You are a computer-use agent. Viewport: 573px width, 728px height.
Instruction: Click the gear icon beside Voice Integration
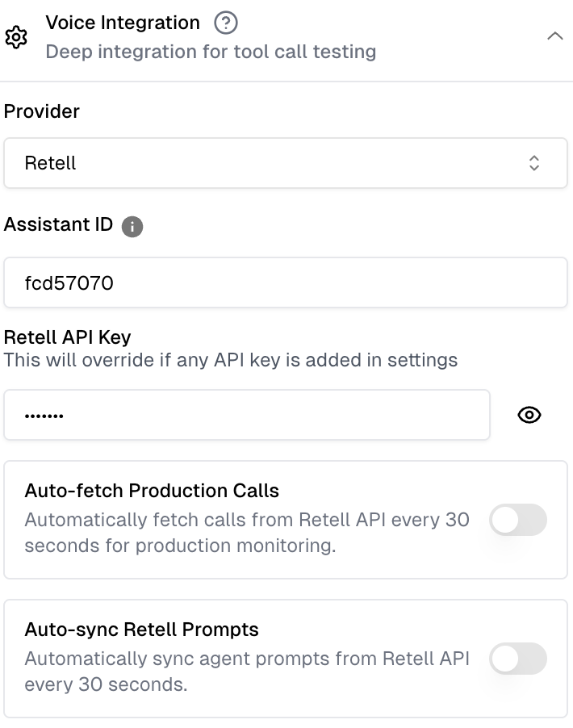click(16, 38)
